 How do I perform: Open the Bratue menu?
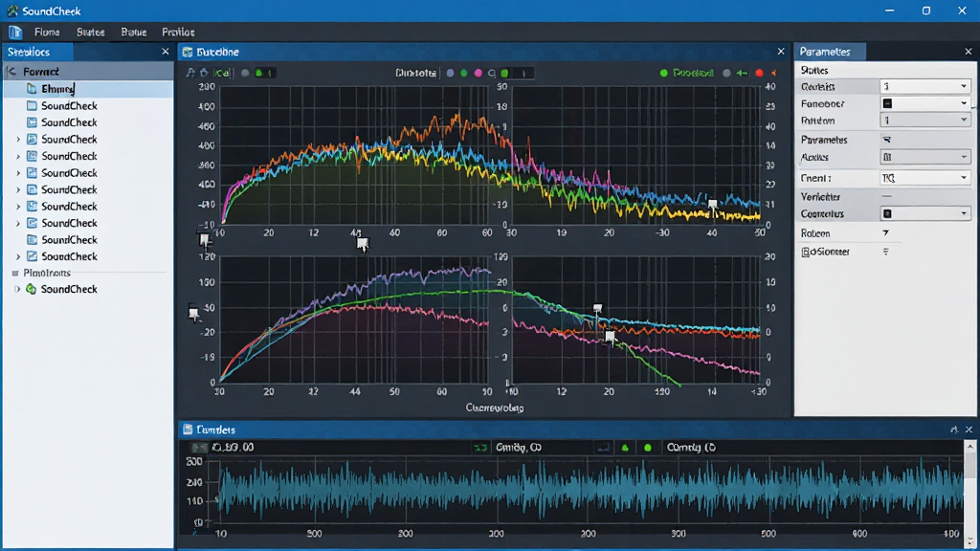pyautogui.click(x=134, y=32)
